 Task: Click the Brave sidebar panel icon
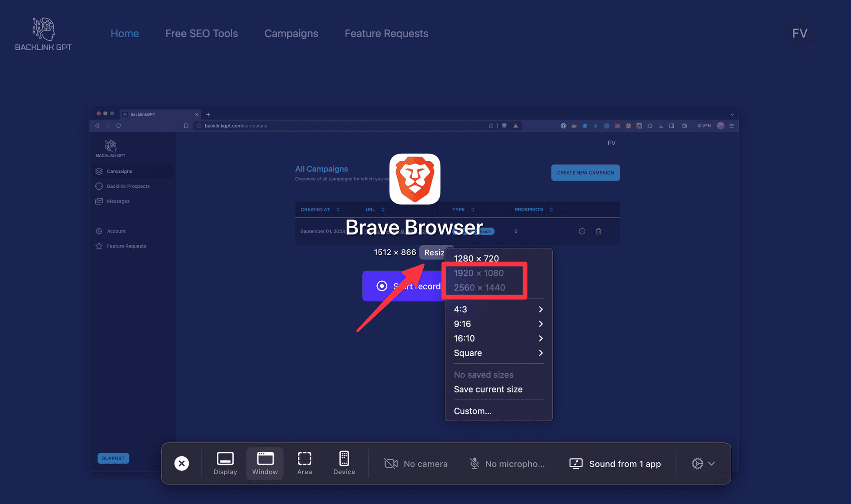671,126
